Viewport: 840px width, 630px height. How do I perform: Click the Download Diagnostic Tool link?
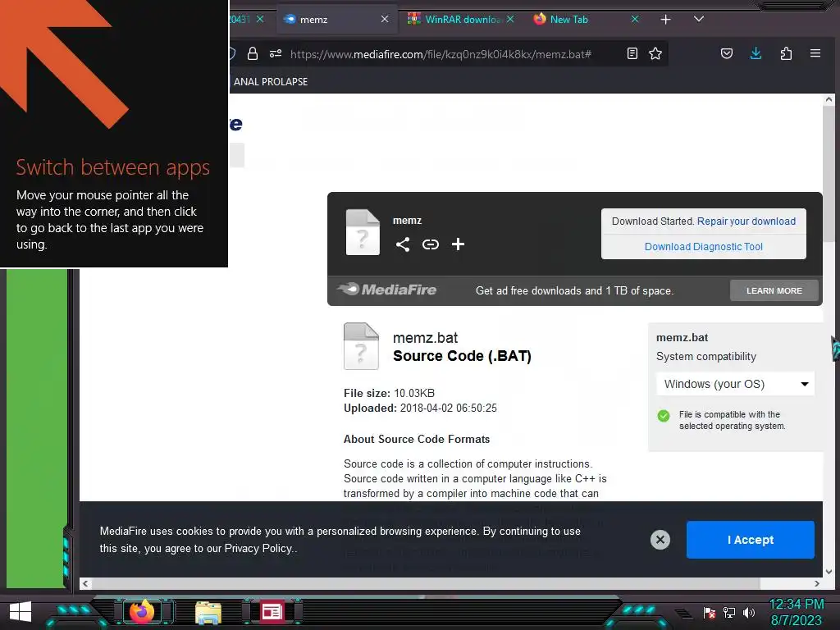pyautogui.click(x=703, y=247)
